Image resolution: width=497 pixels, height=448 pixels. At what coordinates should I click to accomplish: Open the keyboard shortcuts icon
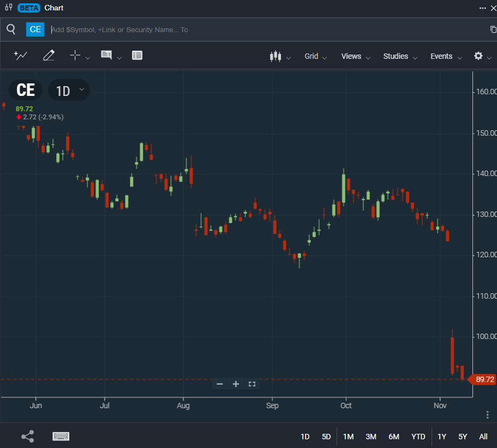(61, 437)
